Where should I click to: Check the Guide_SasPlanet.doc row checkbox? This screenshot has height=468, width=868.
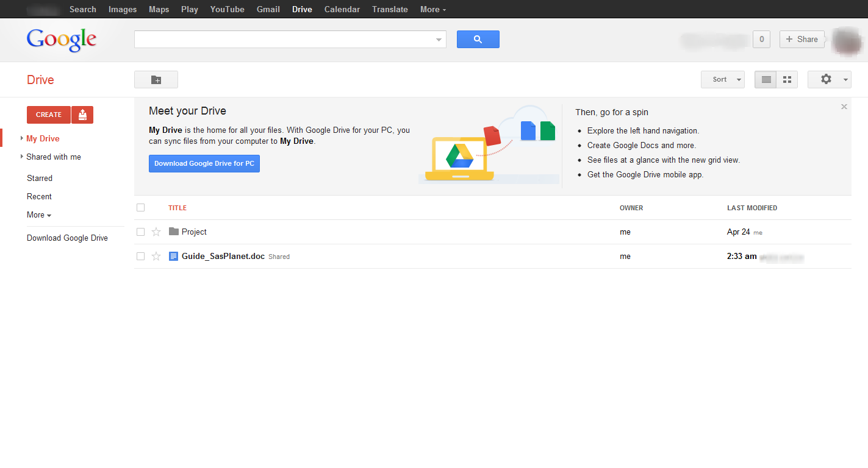tap(141, 257)
